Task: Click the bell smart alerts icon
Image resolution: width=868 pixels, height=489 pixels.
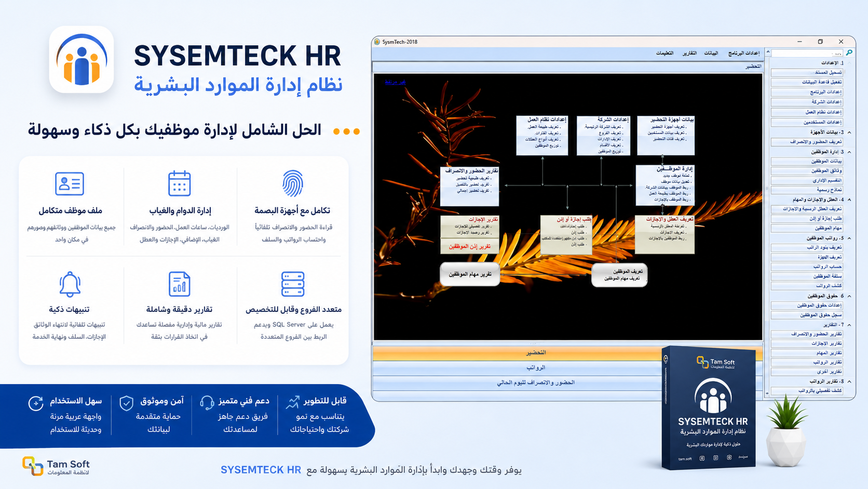Action: point(70,284)
